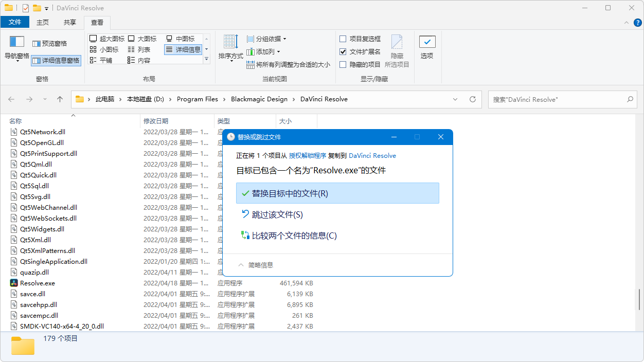Go up one folder level arrow
Viewport: 644px width, 362px height.
click(x=60, y=99)
